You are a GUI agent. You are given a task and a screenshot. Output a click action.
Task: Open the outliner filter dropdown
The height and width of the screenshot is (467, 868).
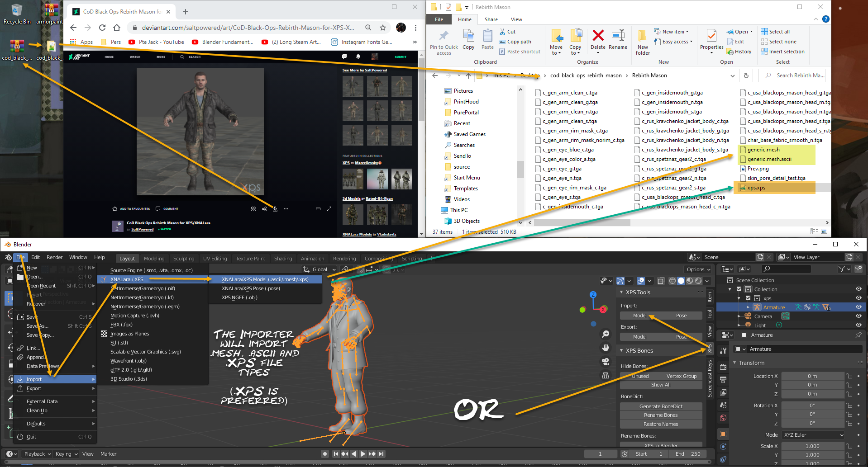point(844,269)
